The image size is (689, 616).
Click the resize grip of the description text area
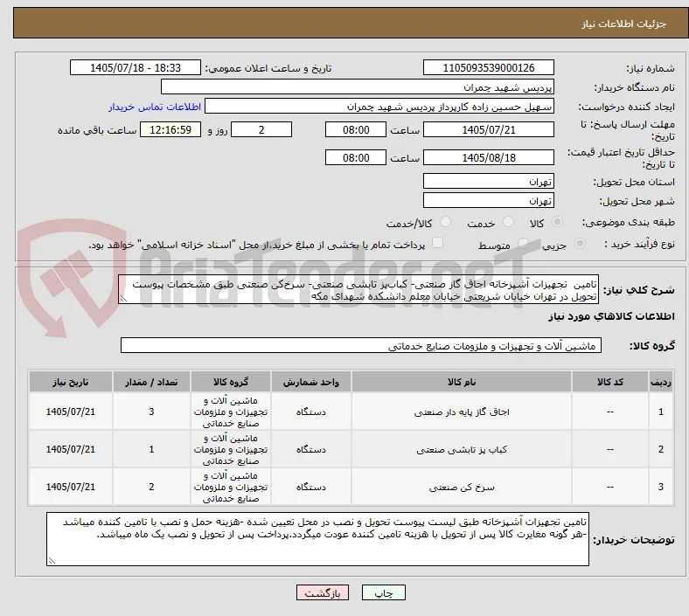123,299
